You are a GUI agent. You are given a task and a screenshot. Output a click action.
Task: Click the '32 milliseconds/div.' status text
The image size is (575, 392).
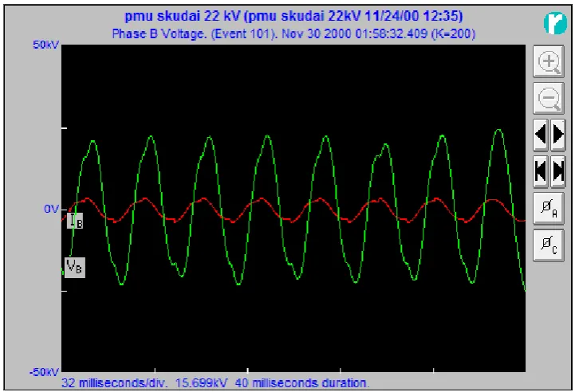(114, 383)
